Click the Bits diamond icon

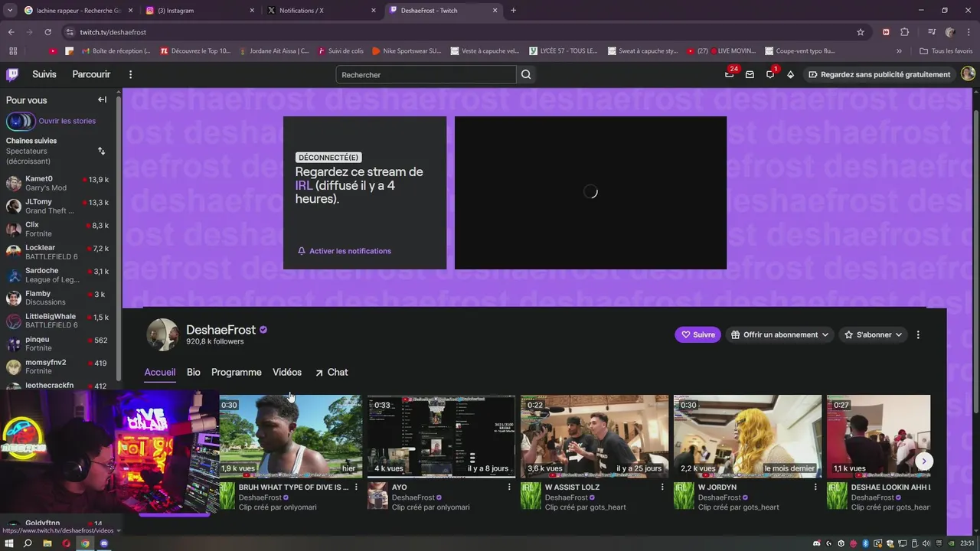coord(790,74)
